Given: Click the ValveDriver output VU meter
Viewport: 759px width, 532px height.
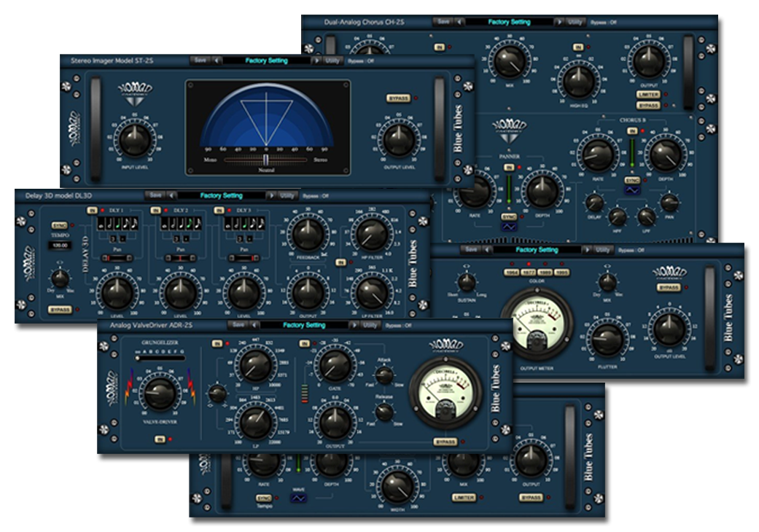Looking at the screenshot, I should [x=445, y=393].
